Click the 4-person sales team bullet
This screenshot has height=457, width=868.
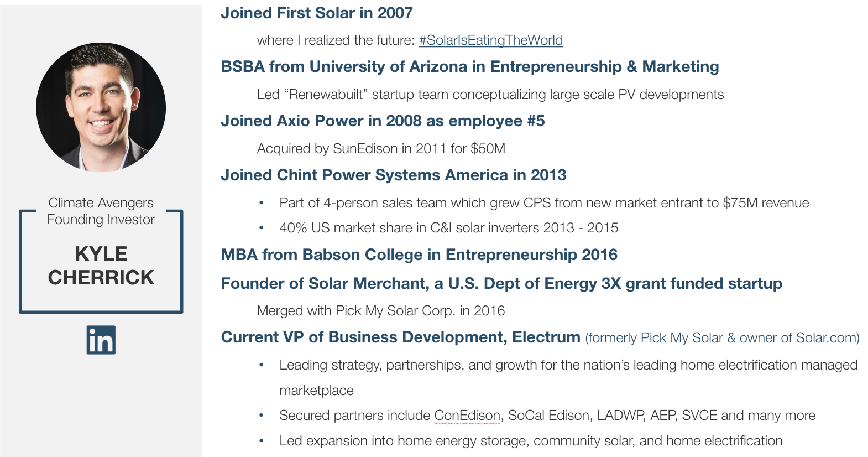click(x=544, y=203)
